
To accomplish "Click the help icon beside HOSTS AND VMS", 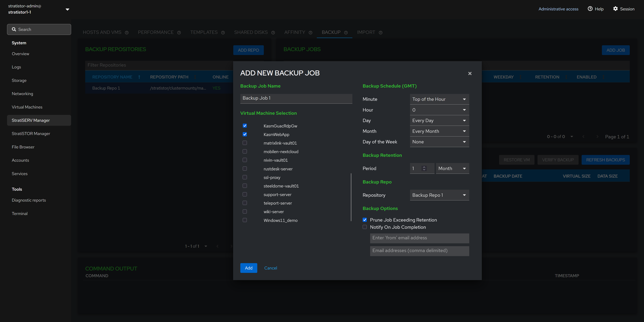I will [x=127, y=33].
